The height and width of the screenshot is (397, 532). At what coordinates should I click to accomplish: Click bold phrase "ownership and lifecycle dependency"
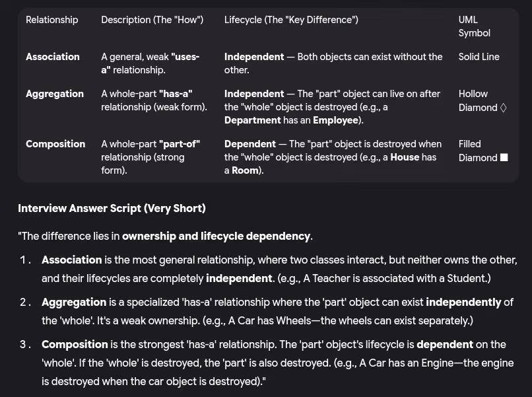(x=216, y=236)
